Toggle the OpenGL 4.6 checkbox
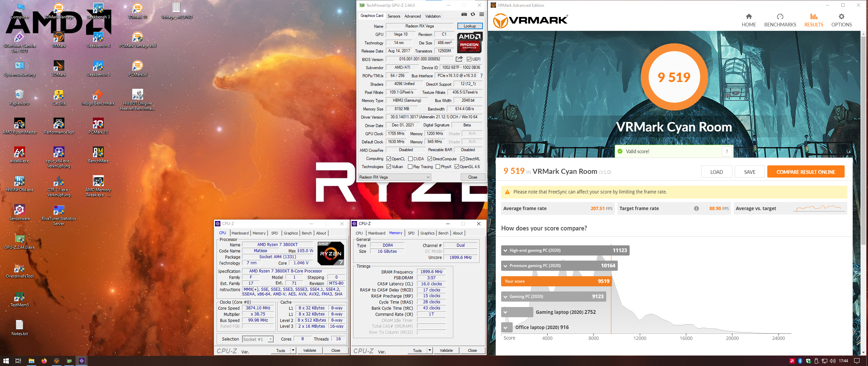Image resolution: width=868 pixels, height=366 pixels. point(457,166)
